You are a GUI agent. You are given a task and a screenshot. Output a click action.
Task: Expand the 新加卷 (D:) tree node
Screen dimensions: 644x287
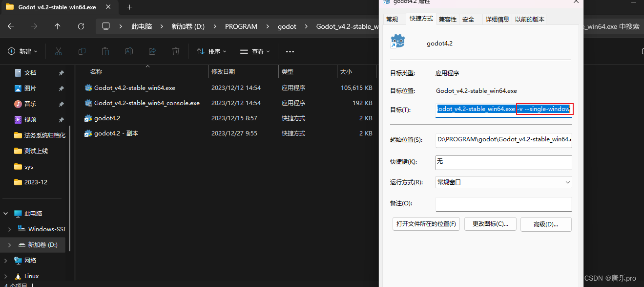point(10,245)
